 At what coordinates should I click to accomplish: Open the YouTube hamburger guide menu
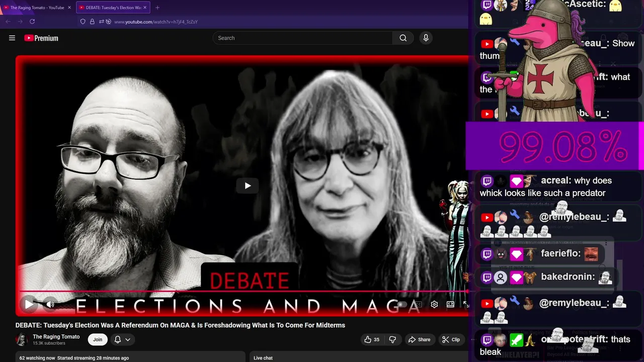pos(12,38)
